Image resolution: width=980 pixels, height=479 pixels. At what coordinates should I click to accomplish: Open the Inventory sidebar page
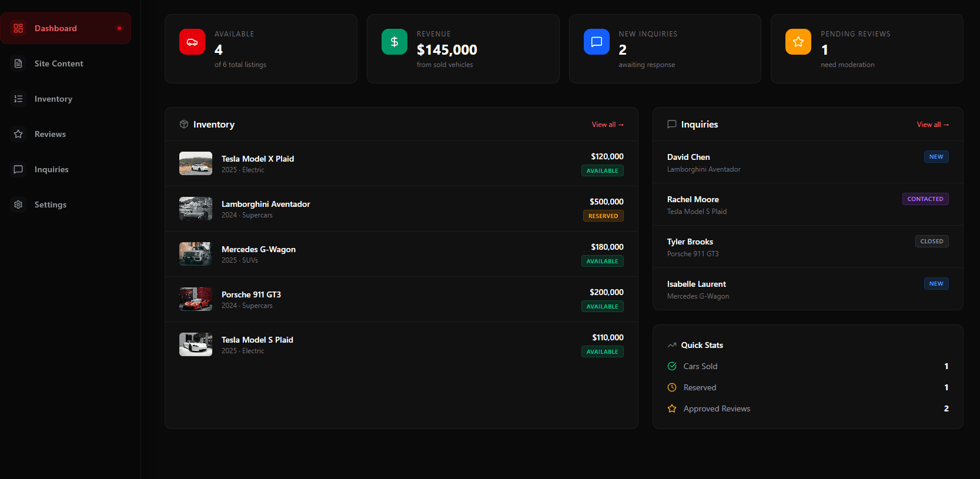[x=65, y=99]
